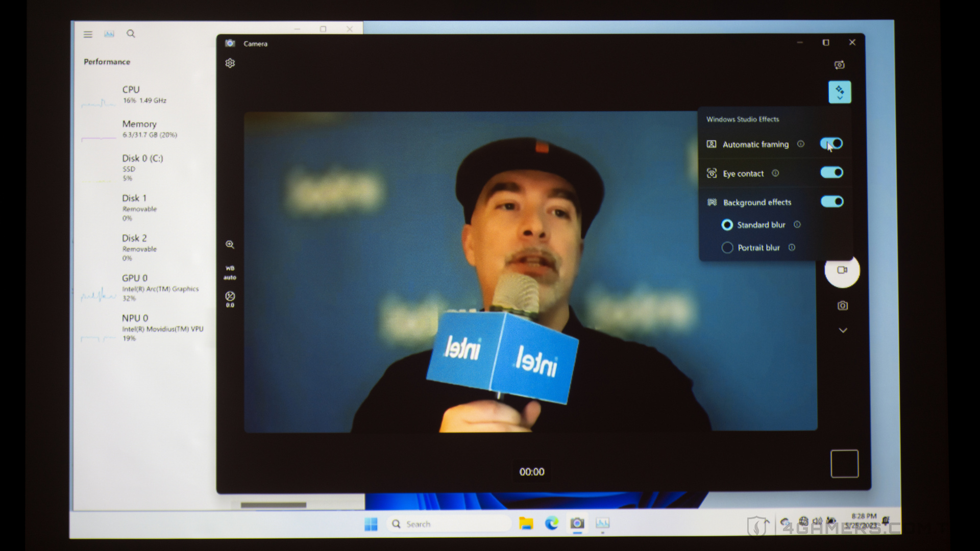The width and height of the screenshot is (980, 551).
Task: Open exposure compensation 0.0 control
Action: pyautogui.click(x=230, y=299)
